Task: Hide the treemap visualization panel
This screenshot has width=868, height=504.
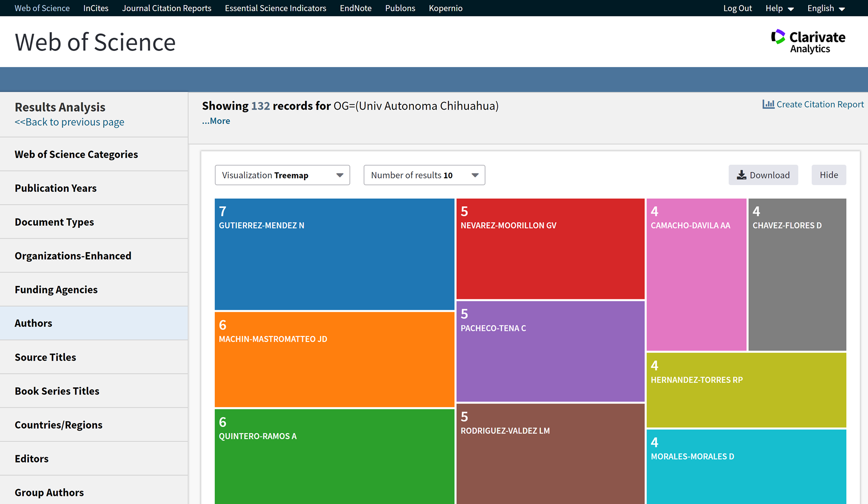Action: [x=829, y=175]
